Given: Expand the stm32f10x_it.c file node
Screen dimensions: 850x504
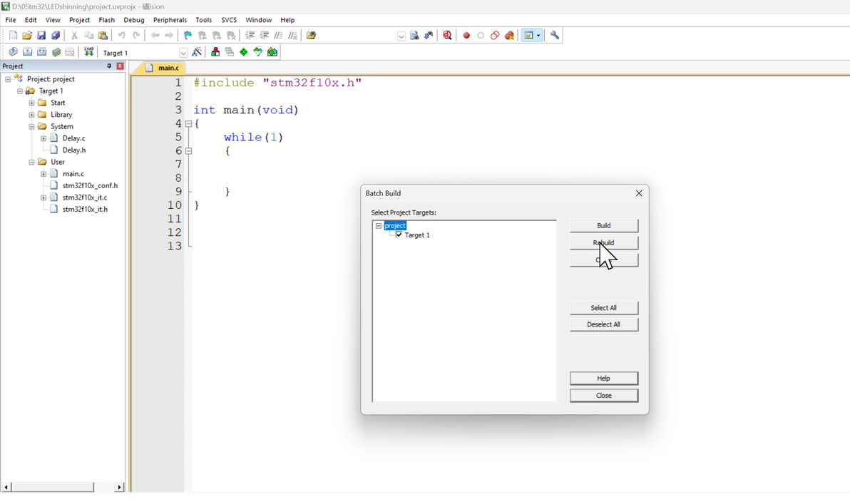Looking at the screenshot, I should [x=43, y=197].
